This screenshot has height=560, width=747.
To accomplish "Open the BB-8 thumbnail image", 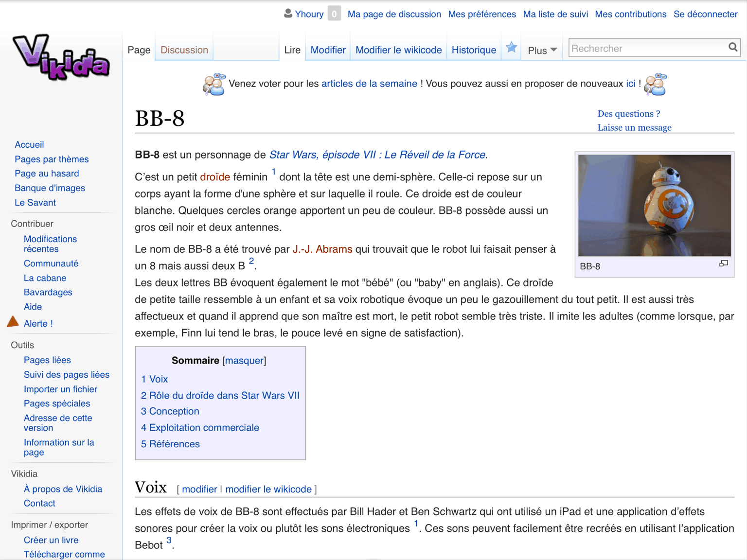I will tap(654, 205).
